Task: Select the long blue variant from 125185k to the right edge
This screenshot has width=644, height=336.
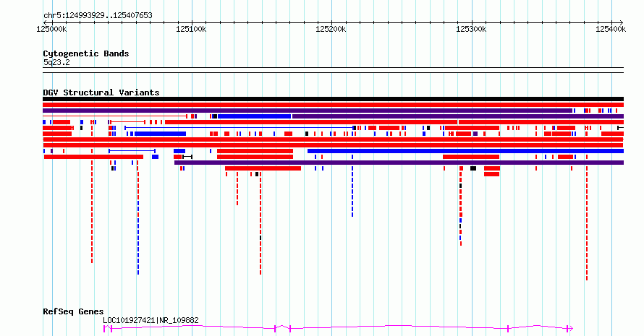Action: click(465, 151)
